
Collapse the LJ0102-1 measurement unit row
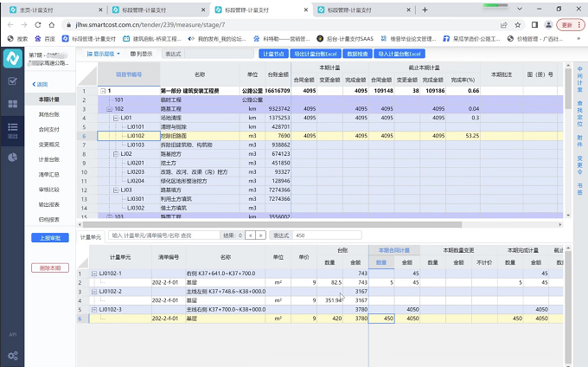[x=94, y=274]
